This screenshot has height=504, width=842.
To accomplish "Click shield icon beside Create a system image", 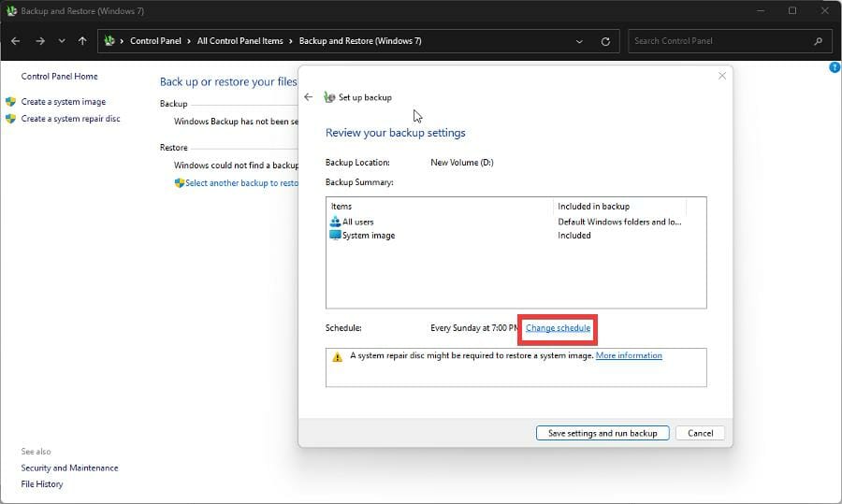I will [10, 101].
